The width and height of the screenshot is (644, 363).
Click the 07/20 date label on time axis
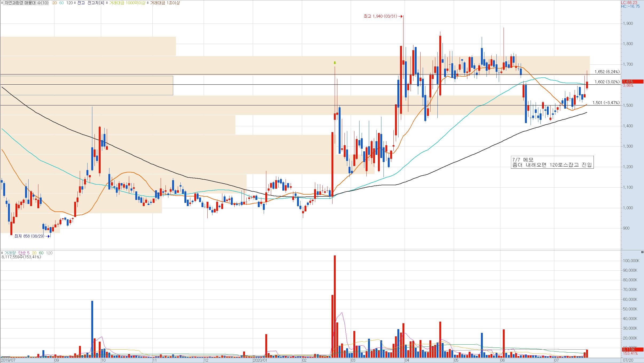pos(628,360)
